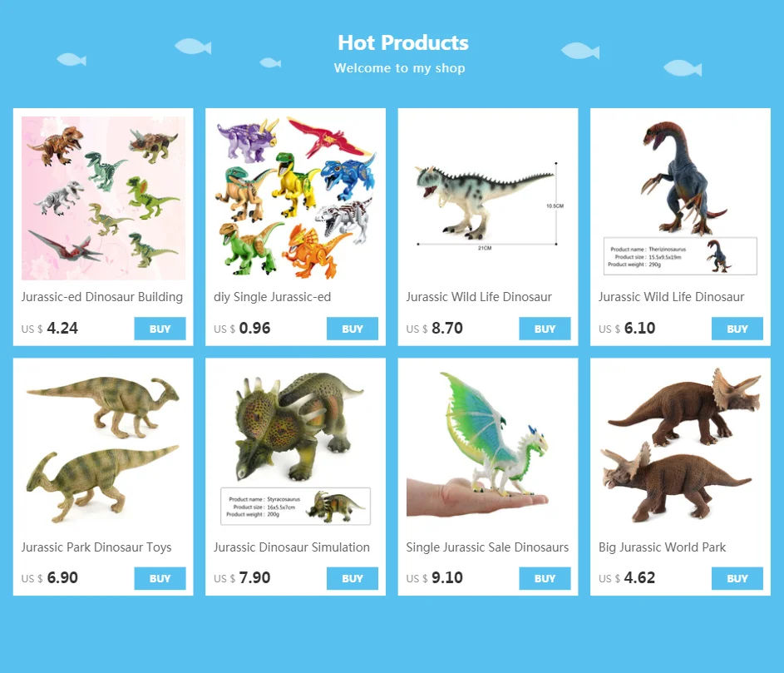
Task: Click BUY for the 8.70 Wild Life Dinosaur
Action: (x=545, y=329)
